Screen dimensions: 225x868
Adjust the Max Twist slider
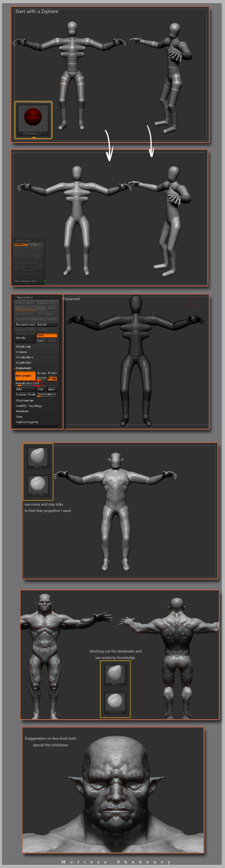click(21, 256)
